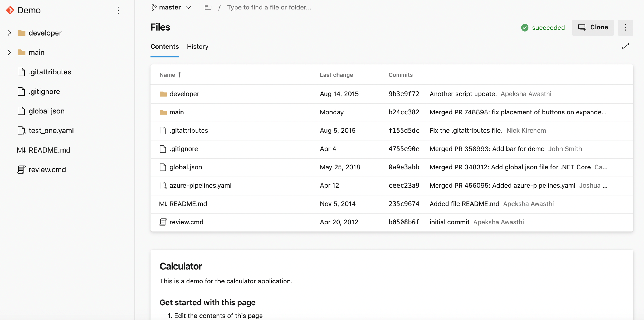Expand the main folder in sidebar
This screenshot has height=320, width=644.
(x=9, y=52)
